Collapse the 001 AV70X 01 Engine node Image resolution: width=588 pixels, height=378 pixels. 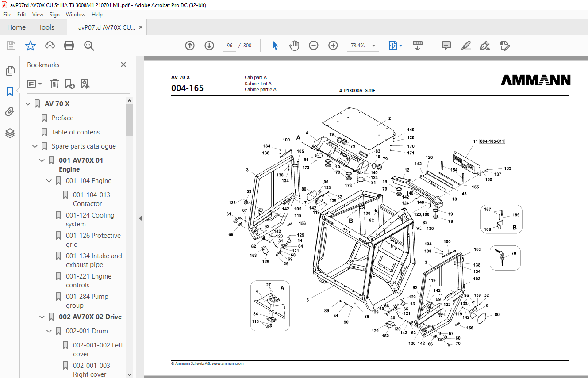tap(42, 160)
